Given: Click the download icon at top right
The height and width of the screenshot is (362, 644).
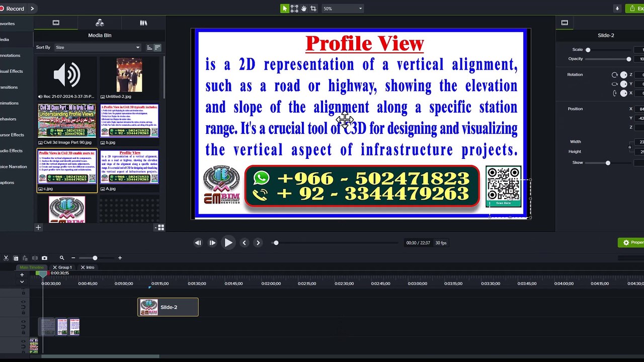Looking at the screenshot, I should coord(617,9).
